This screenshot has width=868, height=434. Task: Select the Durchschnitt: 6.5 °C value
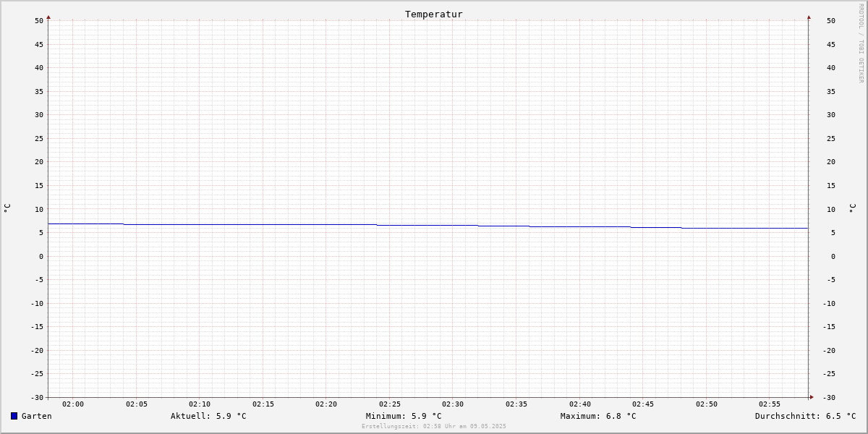click(806, 416)
